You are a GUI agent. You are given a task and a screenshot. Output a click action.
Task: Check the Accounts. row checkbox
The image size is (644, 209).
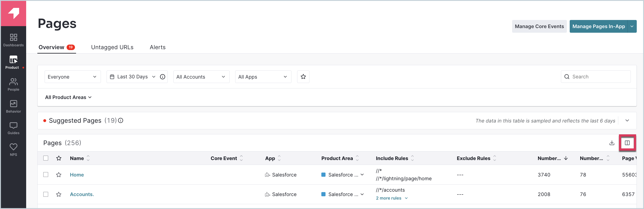pos(46,194)
